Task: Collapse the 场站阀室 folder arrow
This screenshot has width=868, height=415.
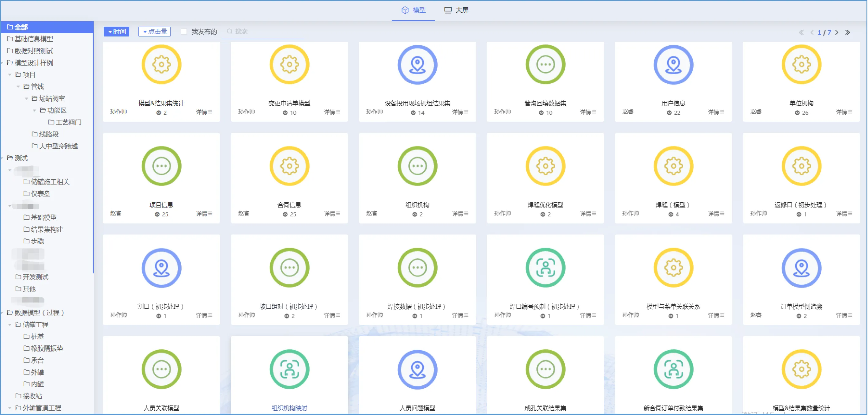Action: [26, 98]
